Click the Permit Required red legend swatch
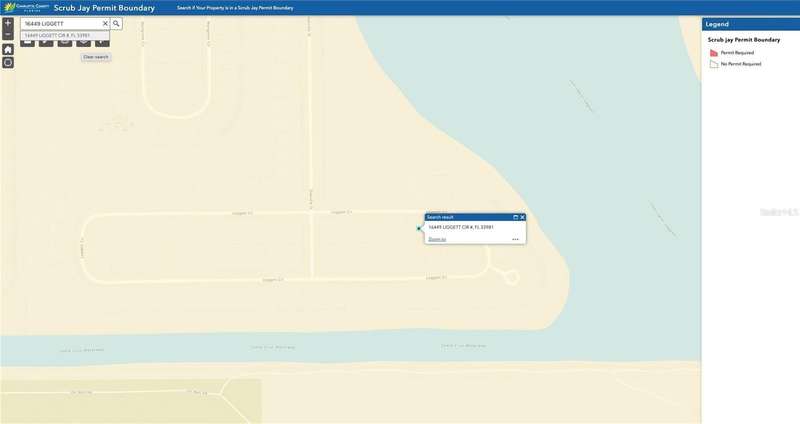The width and height of the screenshot is (800, 424). tap(714, 51)
